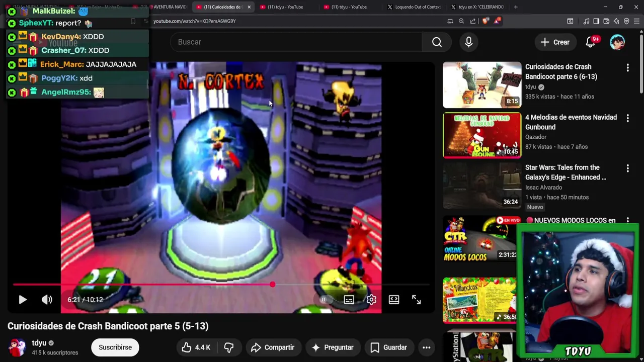Click the Compartir share button
The width and height of the screenshot is (644, 362).
pyautogui.click(x=273, y=347)
